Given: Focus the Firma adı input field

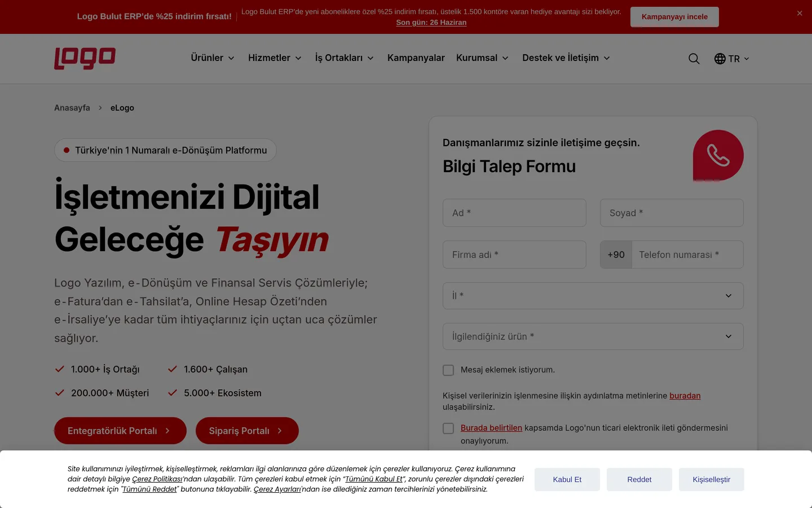Looking at the screenshot, I should click(x=514, y=255).
